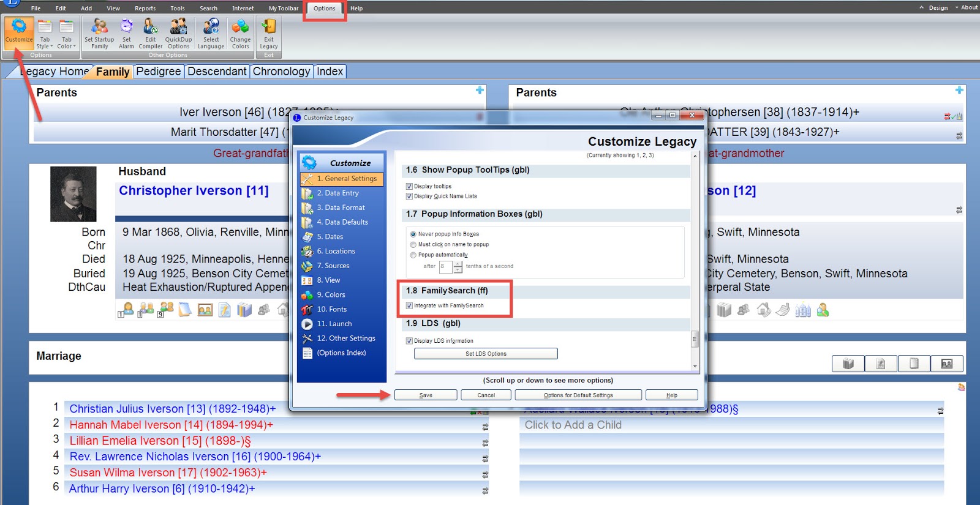Open the (Options Index) entry
The height and width of the screenshot is (505, 980).
click(342, 353)
